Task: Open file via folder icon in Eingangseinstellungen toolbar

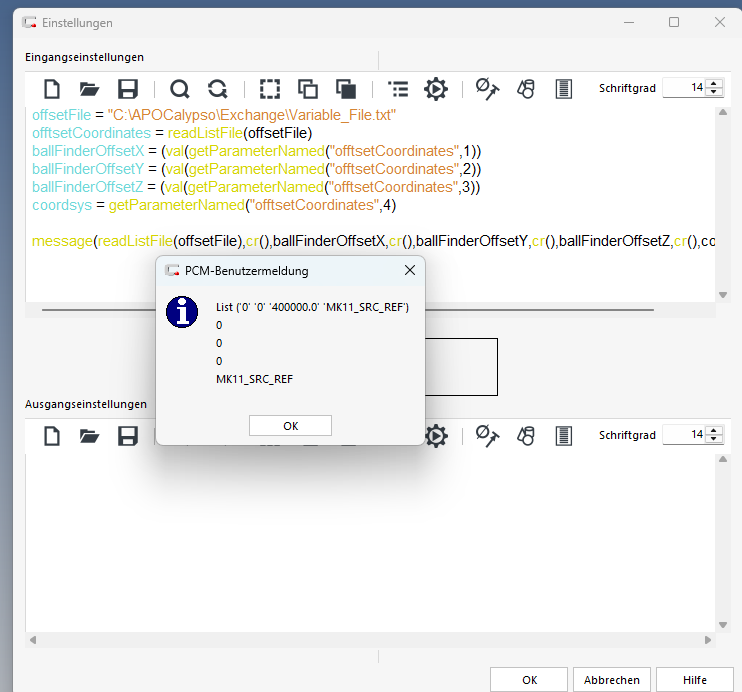Action: pos(90,89)
